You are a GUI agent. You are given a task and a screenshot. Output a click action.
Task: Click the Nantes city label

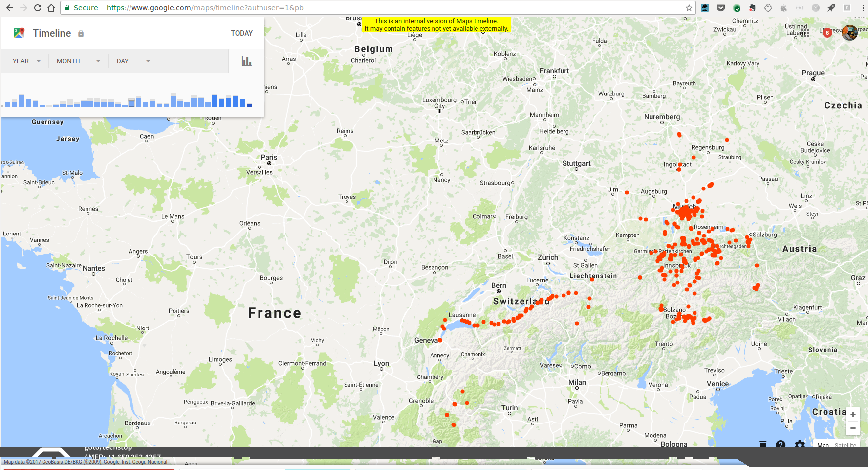(x=94, y=268)
